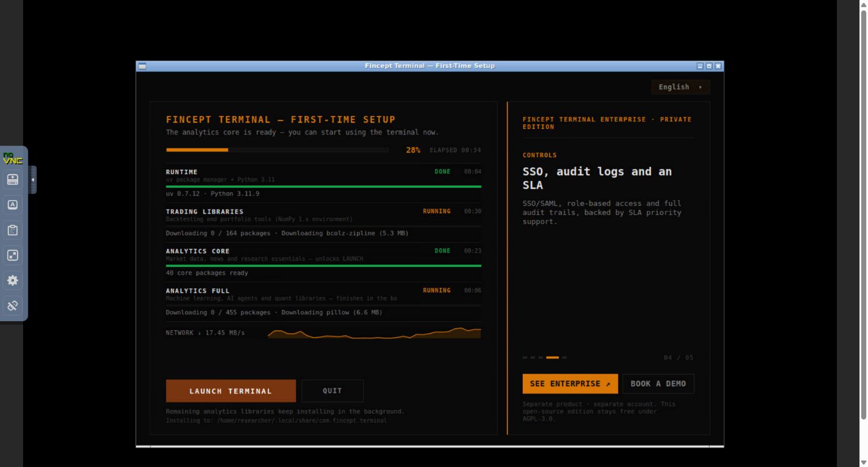Show noVNC extra keys icon
The image size is (868, 467).
(x=12, y=205)
